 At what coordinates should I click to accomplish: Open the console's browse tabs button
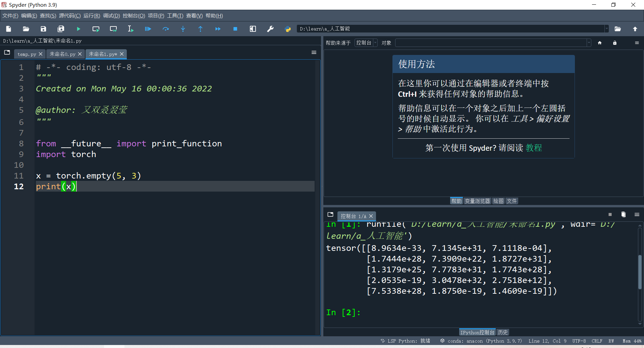(x=330, y=215)
